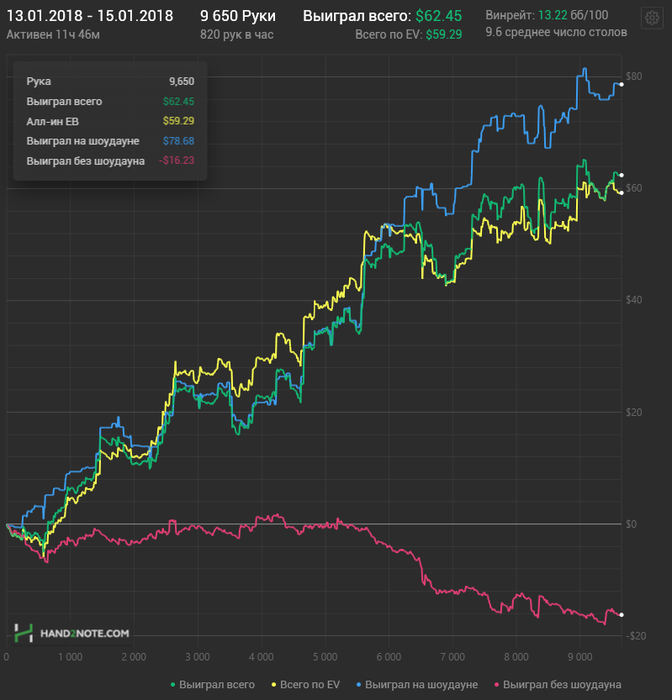Click the 9 650 Руки hands count header
This screenshot has height=700, width=672.
point(238,16)
